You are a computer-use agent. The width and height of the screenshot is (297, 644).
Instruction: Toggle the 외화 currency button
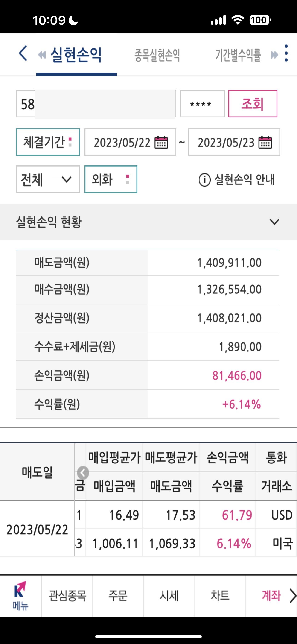pos(111,179)
